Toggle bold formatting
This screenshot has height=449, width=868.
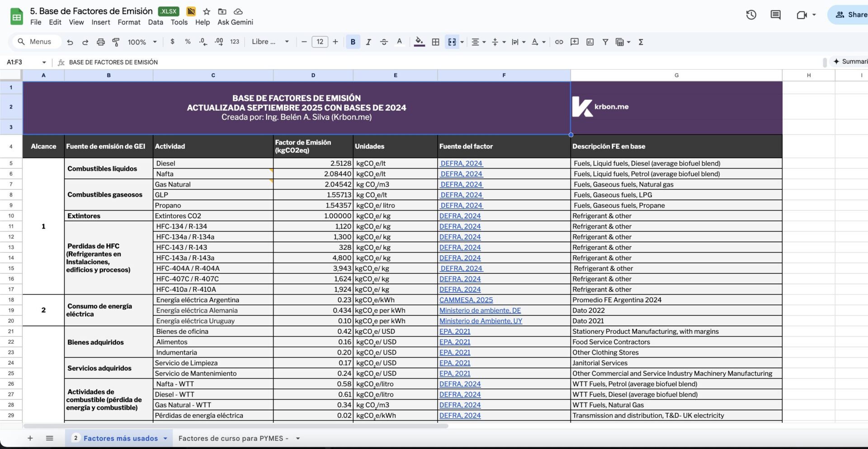point(353,42)
